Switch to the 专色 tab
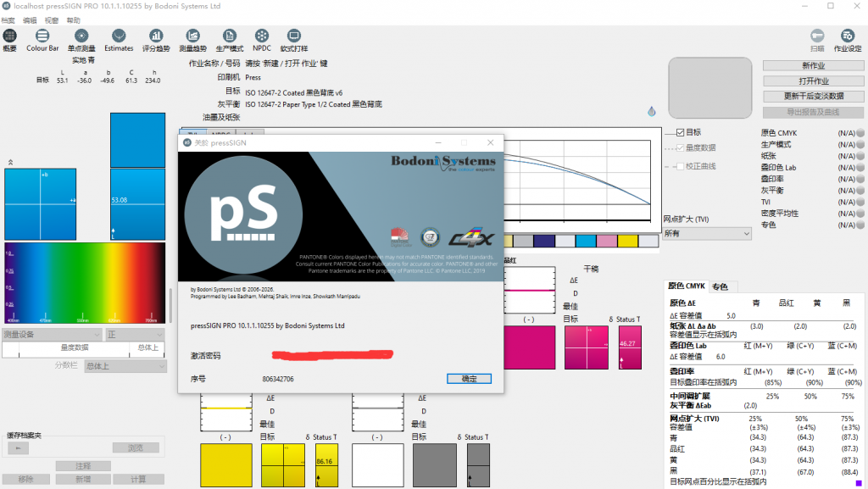The width and height of the screenshot is (868, 489). (x=721, y=286)
